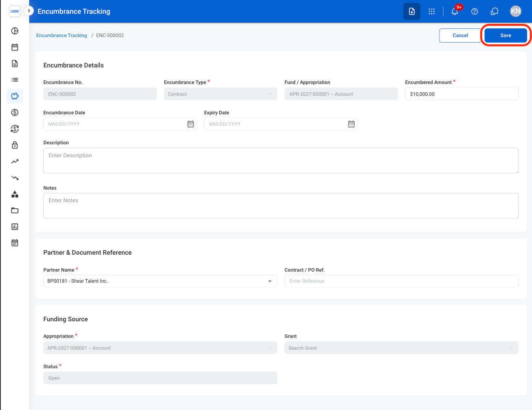Viewport: 532px width, 410px height.
Task: Open the padlock sidebar icon
Action: tap(15, 145)
